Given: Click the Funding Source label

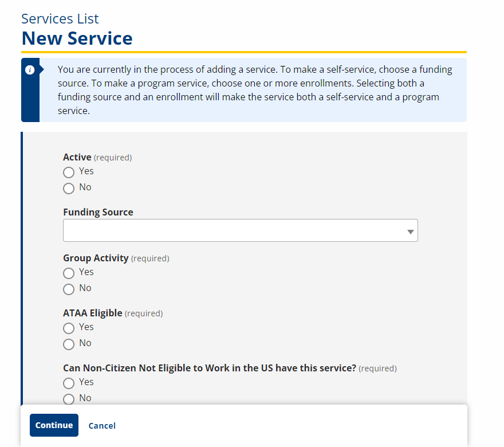Looking at the screenshot, I should (x=98, y=212).
